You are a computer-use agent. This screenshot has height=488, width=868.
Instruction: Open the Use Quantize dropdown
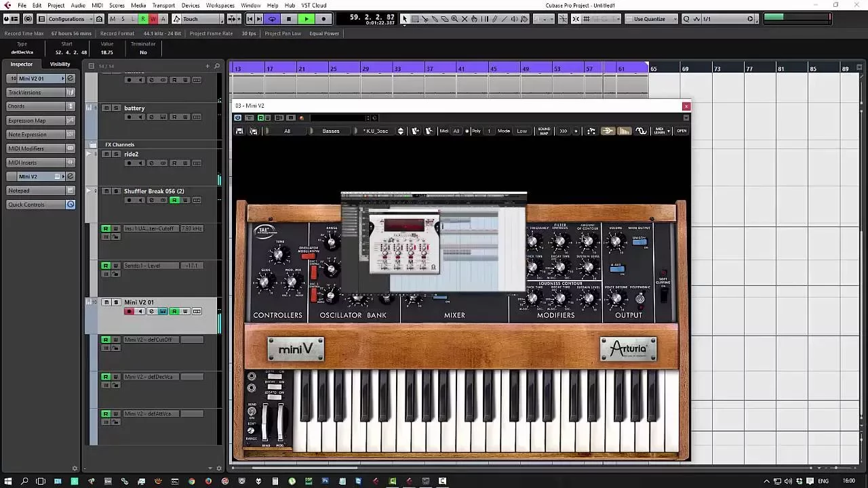tap(652, 19)
